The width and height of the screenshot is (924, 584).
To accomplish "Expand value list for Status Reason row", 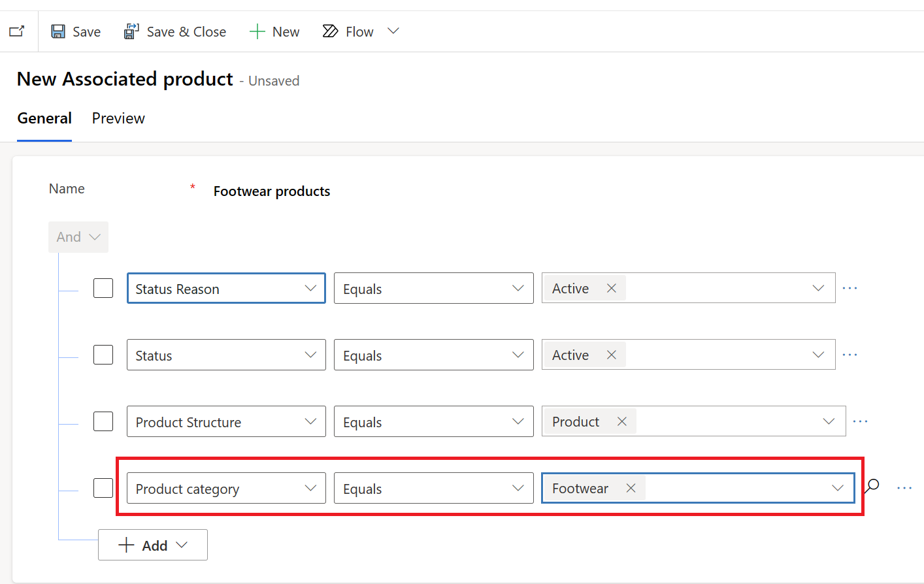I will 818,288.
